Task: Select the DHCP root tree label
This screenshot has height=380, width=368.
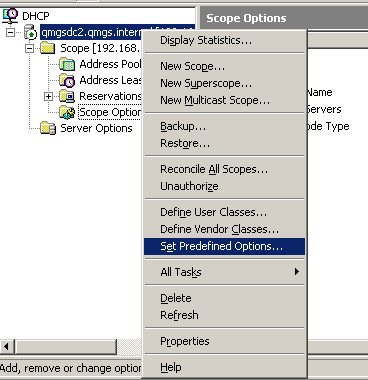Action: coord(36,16)
